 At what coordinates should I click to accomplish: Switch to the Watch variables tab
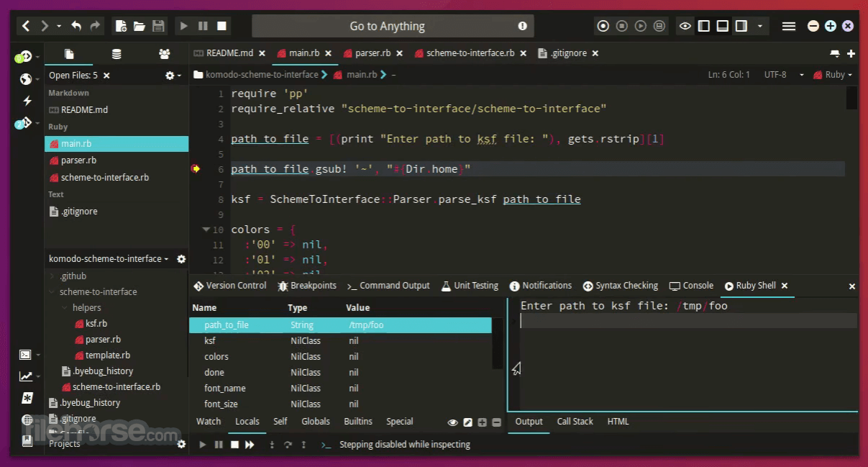pos(209,422)
